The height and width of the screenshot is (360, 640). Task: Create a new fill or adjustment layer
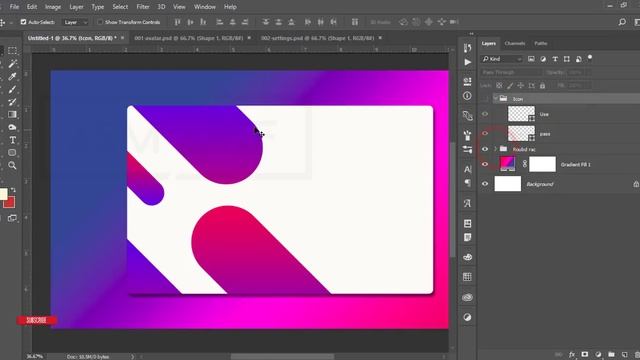[598, 354]
